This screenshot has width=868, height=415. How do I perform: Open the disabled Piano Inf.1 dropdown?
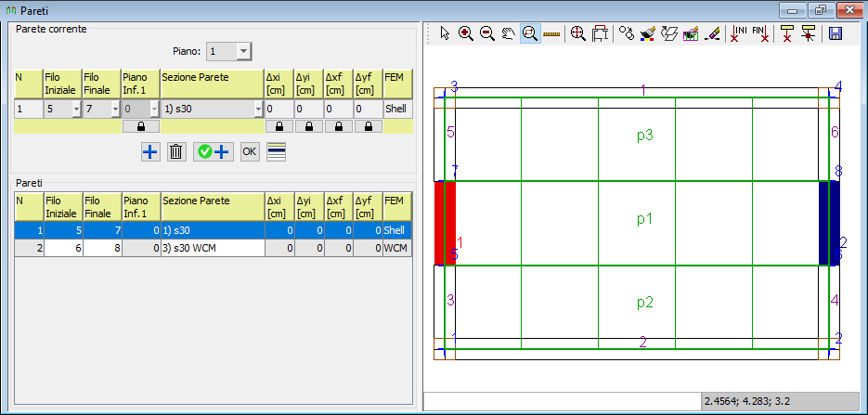[x=154, y=110]
